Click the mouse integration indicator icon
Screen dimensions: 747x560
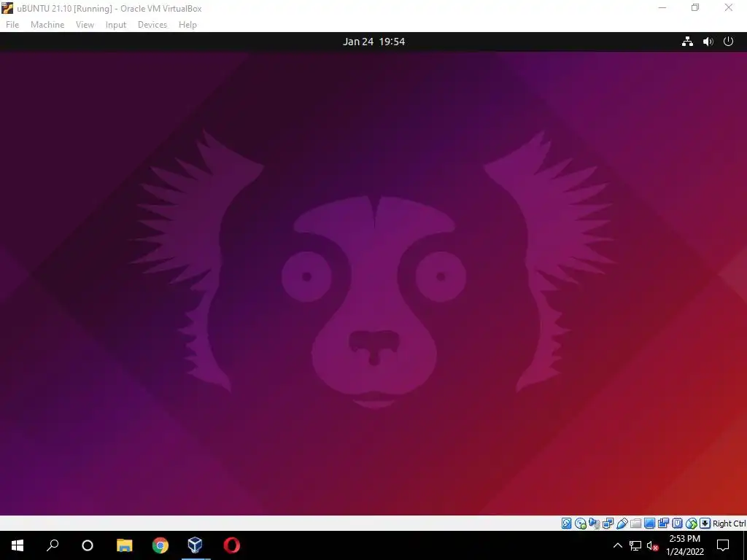point(692,524)
